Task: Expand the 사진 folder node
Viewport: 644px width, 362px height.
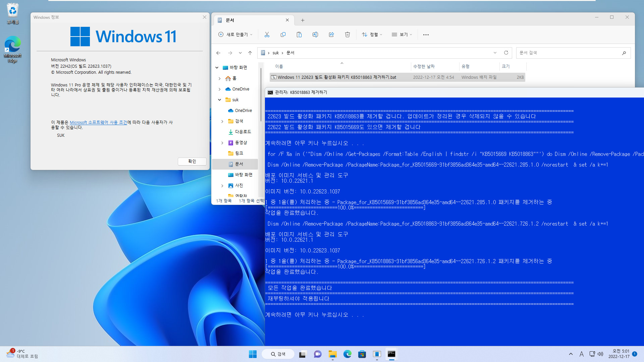Action: (222, 186)
